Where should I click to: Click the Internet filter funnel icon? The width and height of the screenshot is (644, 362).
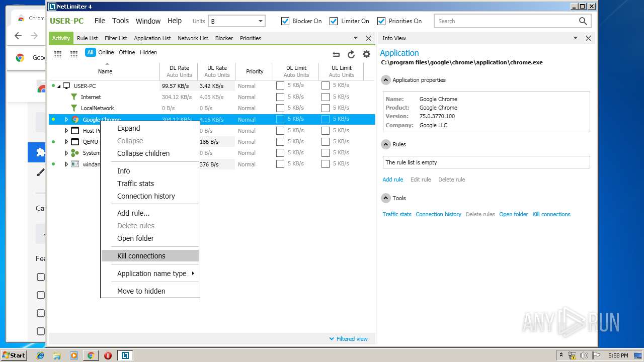tap(74, 97)
